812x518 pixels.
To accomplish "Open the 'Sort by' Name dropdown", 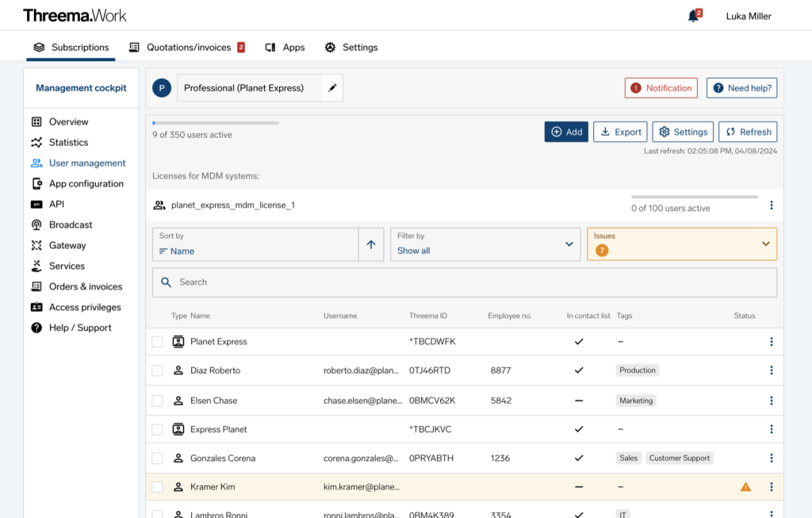I will (x=254, y=244).
